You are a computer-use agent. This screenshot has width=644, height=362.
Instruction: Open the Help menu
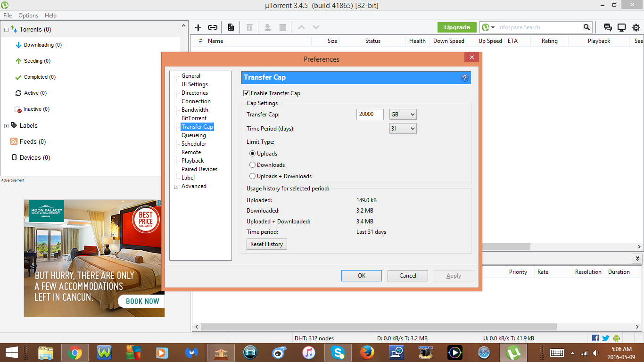(x=50, y=16)
